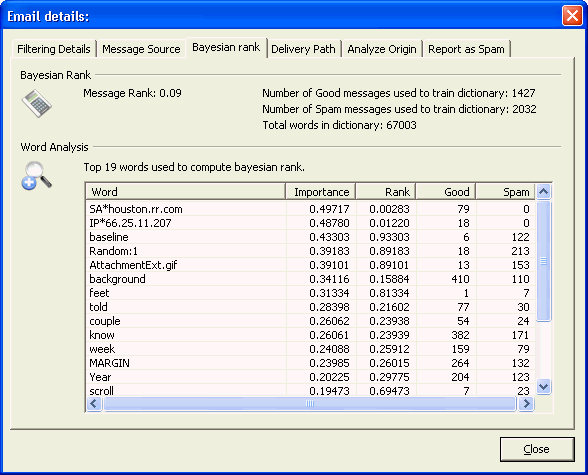Click the vertical scrollbar thumb of word list

(543, 261)
